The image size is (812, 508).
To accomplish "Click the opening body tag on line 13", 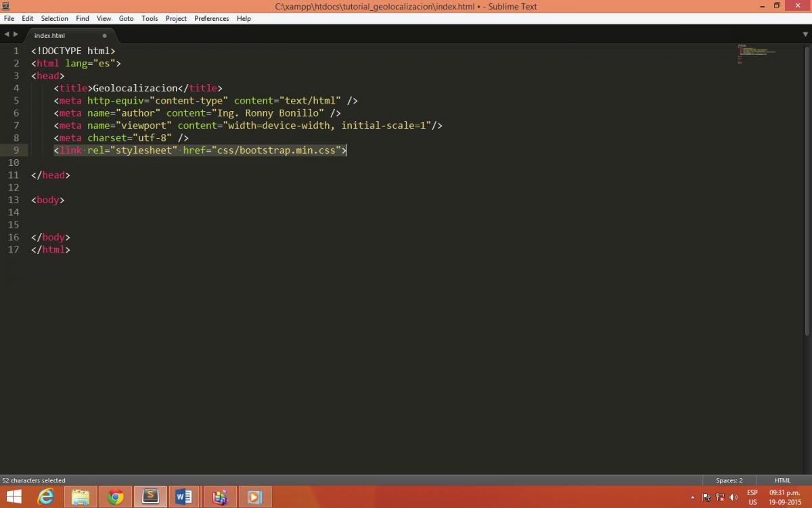I will pyautogui.click(x=48, y=200).
